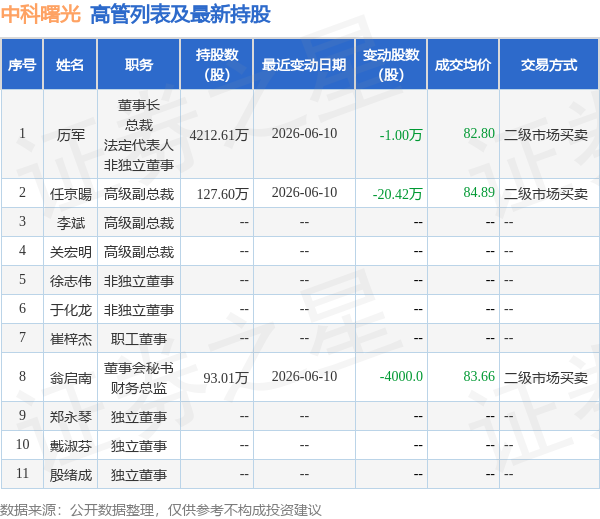Viewport: 600px width, 519px height.
Task: Click 任京暘's 2026-06-10 date cell
Action: (x=305, y=192)
